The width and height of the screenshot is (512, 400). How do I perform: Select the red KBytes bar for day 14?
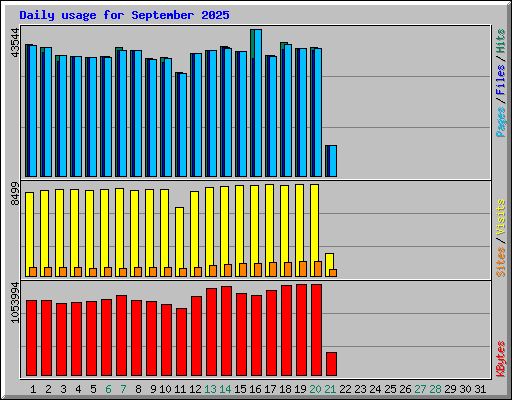pos(227,331)
